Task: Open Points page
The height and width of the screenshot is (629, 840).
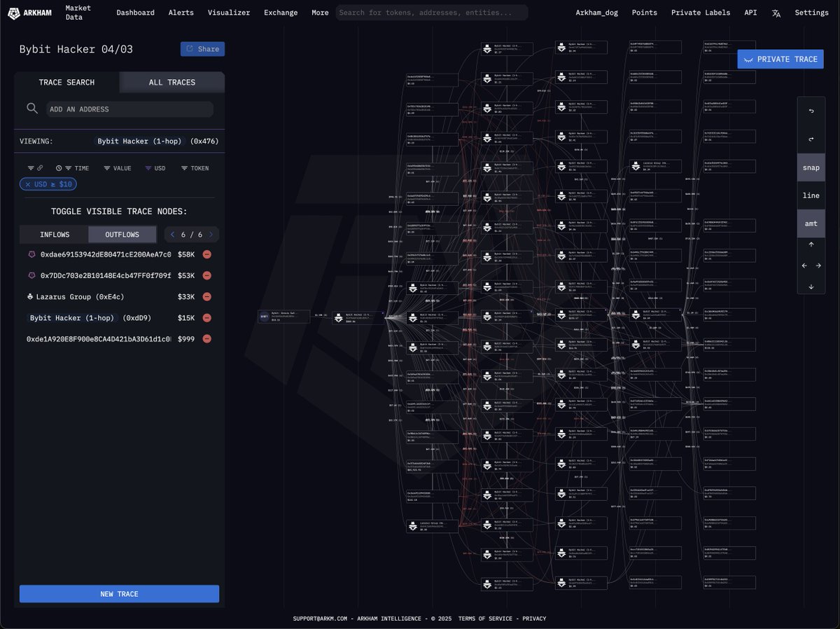Action: (x=644, y=13)
